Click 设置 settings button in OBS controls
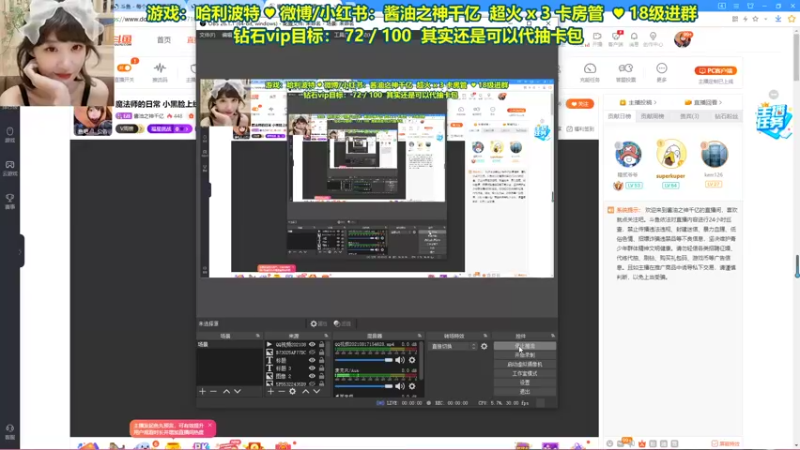The height and width of the screenshot is (450, 800). click(x=524, y=383)
